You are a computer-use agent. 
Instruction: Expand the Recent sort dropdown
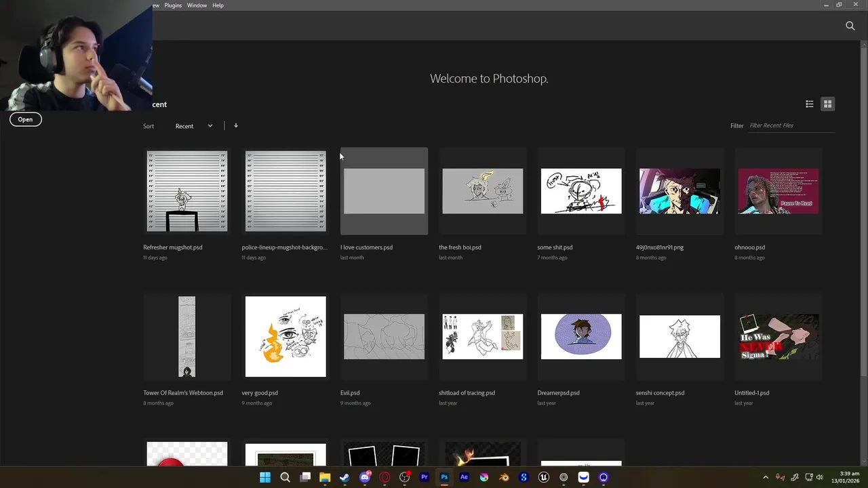coord(194,126)
